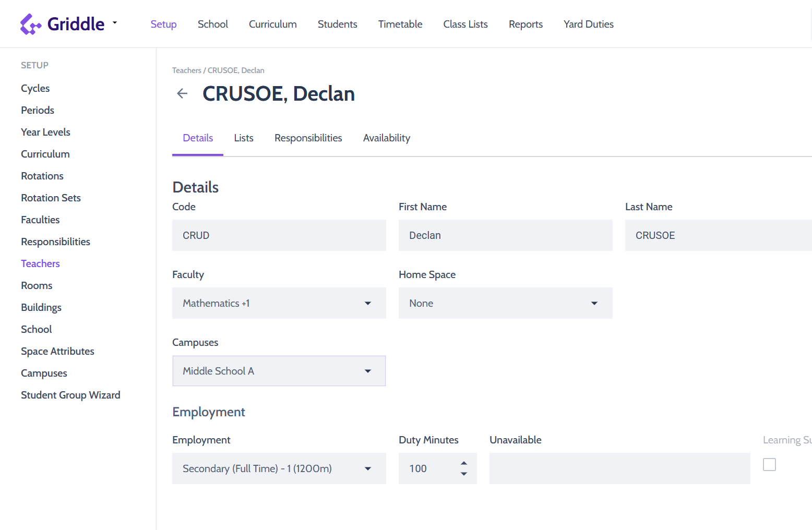Open Rotation Sets in the sidebar
Viewport: 812px width, 530px height.
click(x=51, y=198)
